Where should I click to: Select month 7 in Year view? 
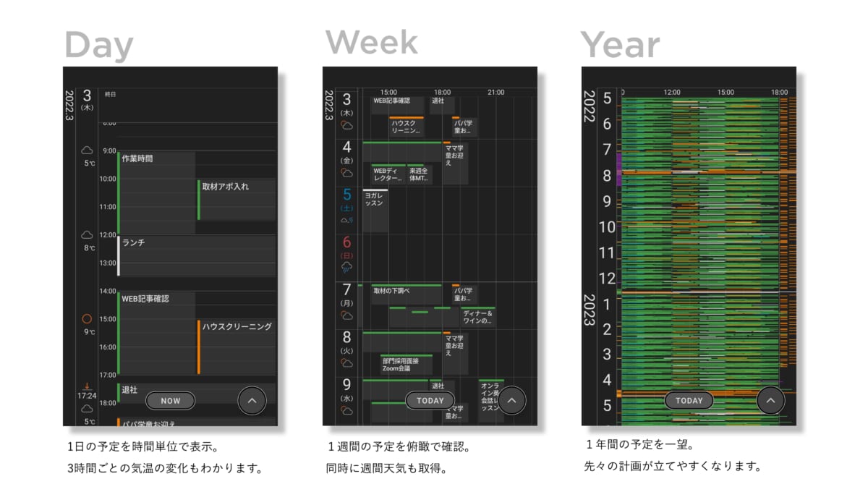[607, 150]
